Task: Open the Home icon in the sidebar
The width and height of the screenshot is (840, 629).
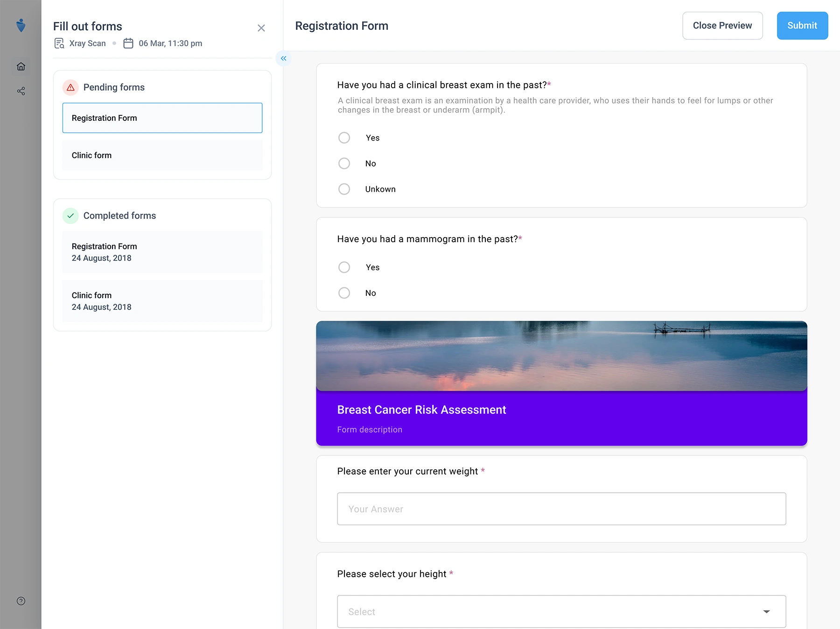Action: tap(21, 66)
